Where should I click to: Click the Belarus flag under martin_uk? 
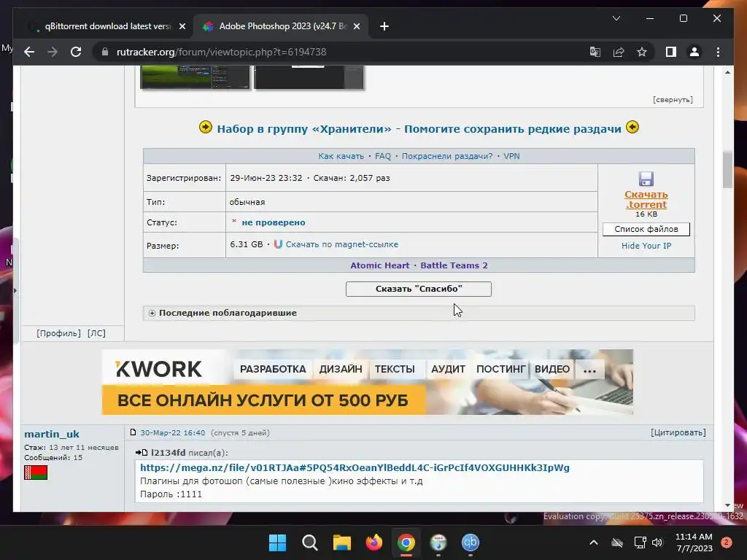pos(36,472)
